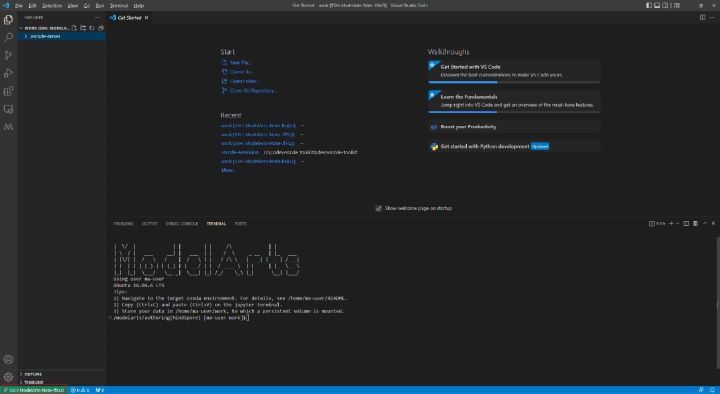720x394 pixels.
Task: Open Explorer more actions ellipsis
Action: pyautogui.click(x=97, y=17)
